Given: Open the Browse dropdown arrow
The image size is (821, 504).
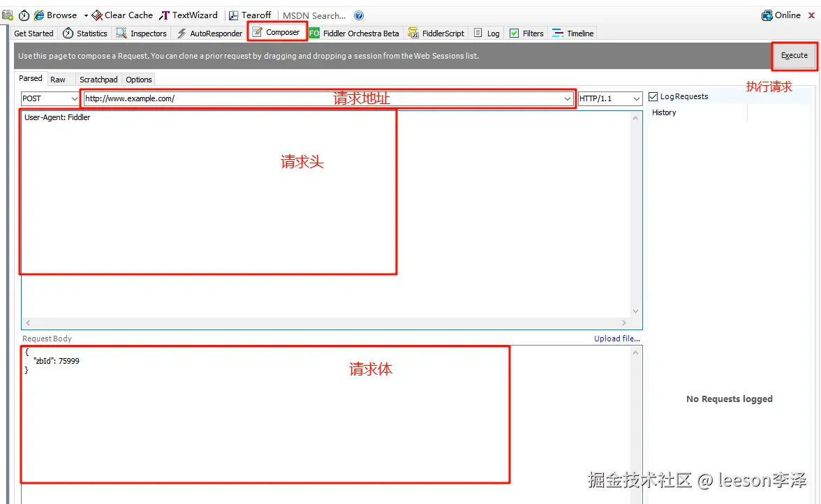Looking at the screenshot, I should point(86,15).
